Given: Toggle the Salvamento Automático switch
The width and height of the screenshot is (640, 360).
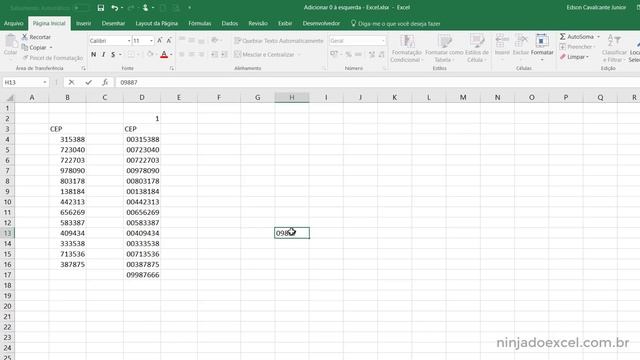Looking at the screenshot, I should coord(81,8).
